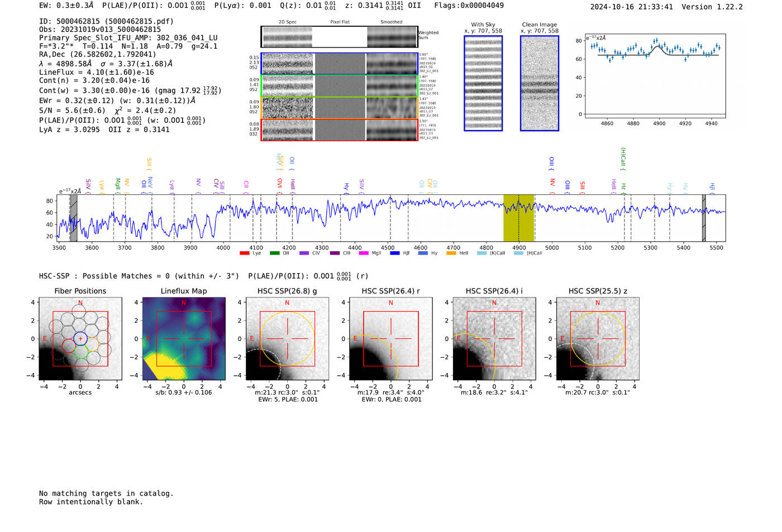The width and height of the screenshot is (782, 532).
Task: View the HSC SSP(25.5) z cutout
Action: pos(598,339)
